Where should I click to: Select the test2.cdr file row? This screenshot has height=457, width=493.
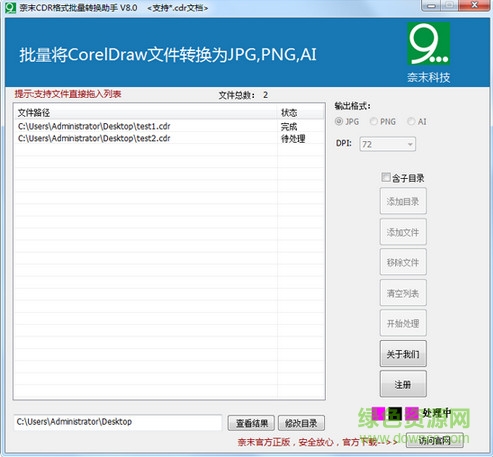pyautogui.click(x=169, y=138)
